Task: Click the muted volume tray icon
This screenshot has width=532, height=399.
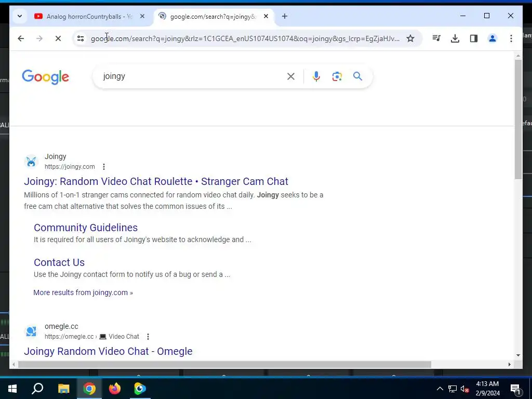Action: (x=465, y=389)
